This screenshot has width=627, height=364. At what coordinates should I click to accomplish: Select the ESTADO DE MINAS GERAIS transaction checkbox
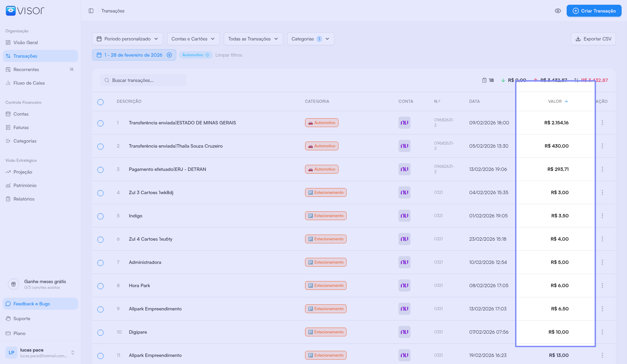[100, 123]
